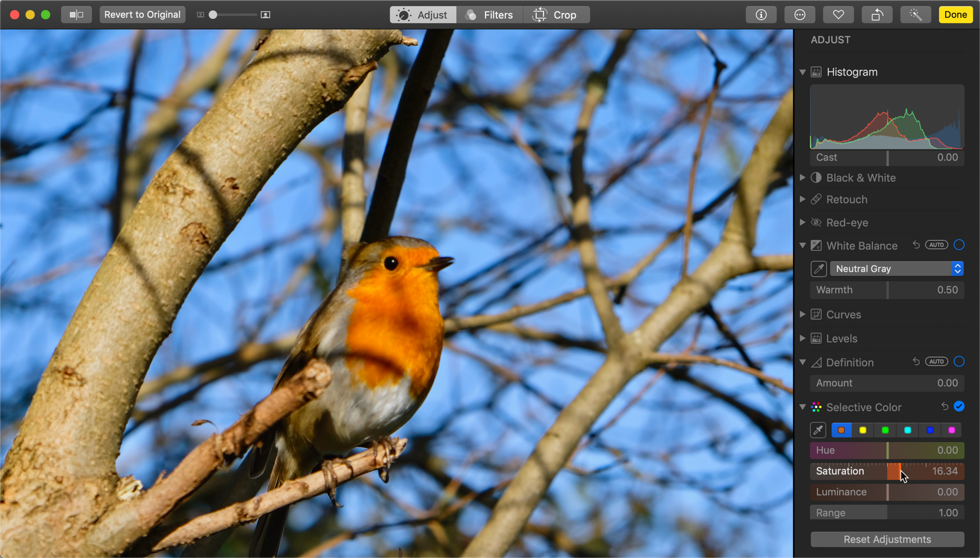Viewport: 980px width, 558px height.
Task: Click Revert to Original button
Action: pos(142,15)
